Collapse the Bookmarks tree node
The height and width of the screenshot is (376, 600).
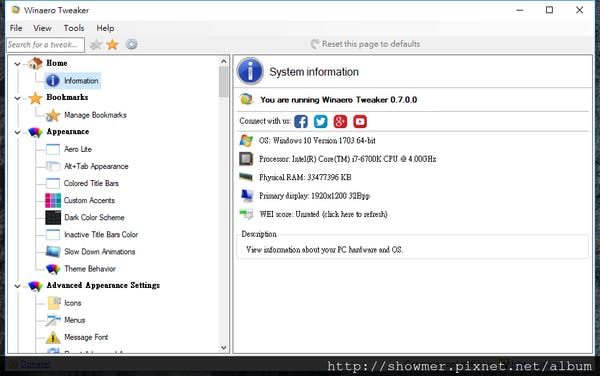coord(17,98)
